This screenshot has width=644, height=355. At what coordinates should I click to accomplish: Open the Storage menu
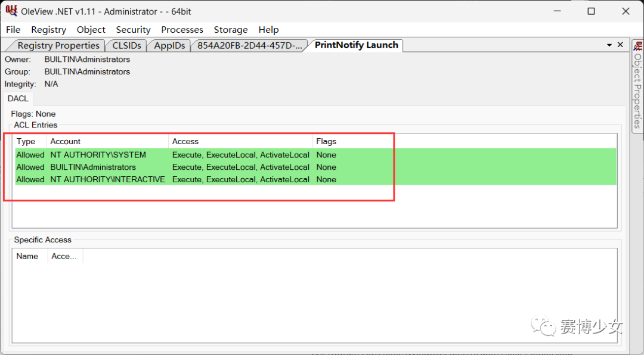click(x=230, y=30)
